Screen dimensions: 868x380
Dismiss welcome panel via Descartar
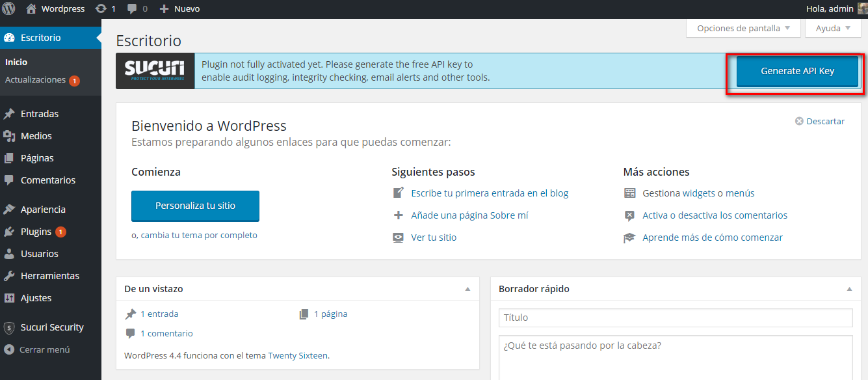click(x=820, y=121)
